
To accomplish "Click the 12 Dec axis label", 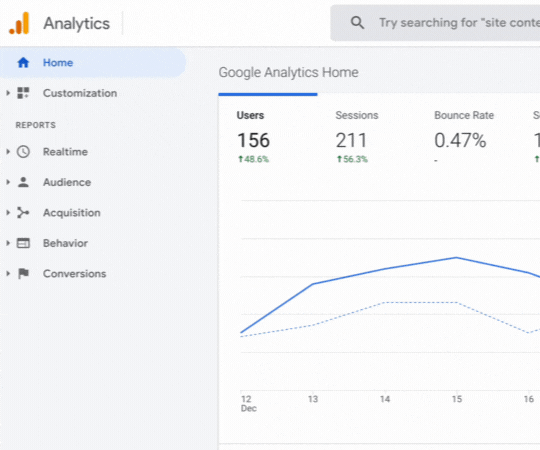I will click(248, 404).
